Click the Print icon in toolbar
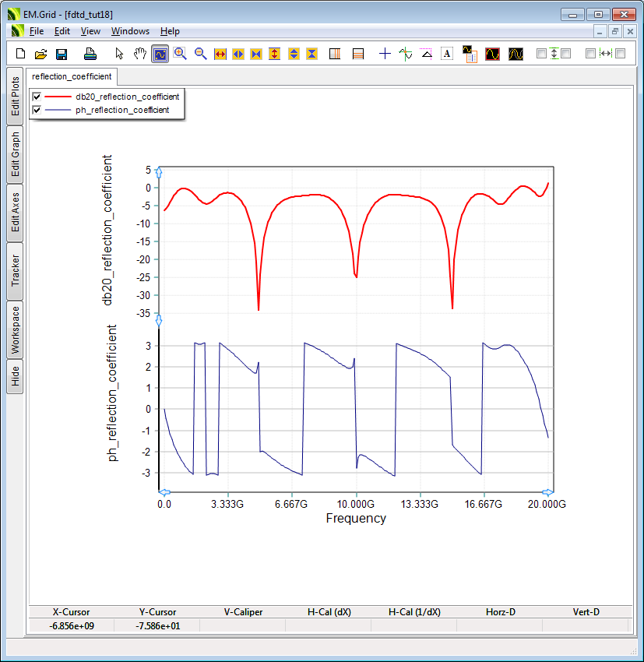The image size is (644, 662). [x=90, y=54]
